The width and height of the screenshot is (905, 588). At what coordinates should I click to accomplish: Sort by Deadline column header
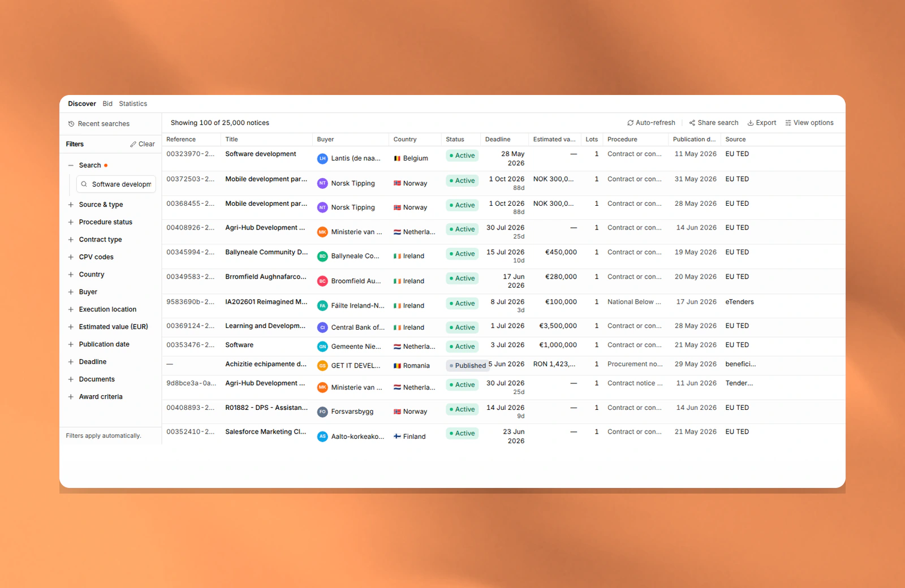click(498, 140)
